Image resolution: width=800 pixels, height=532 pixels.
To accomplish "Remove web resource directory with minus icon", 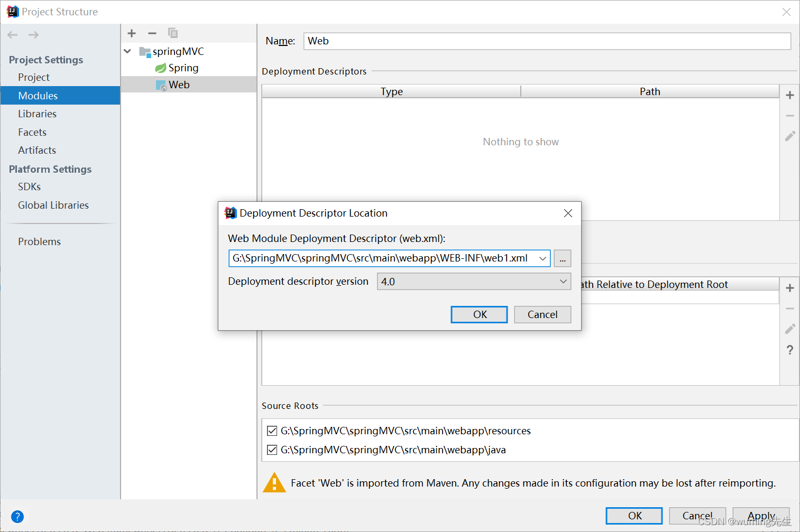I will coord(790,309).
